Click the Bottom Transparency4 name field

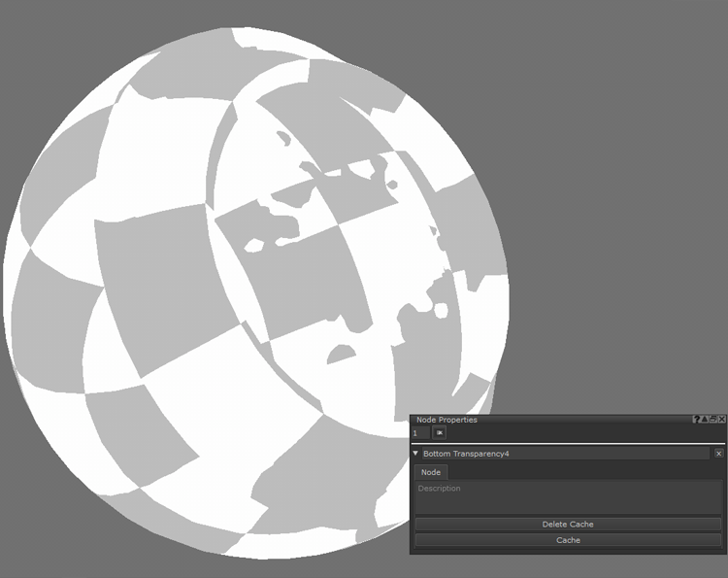[x=565, y=454]
